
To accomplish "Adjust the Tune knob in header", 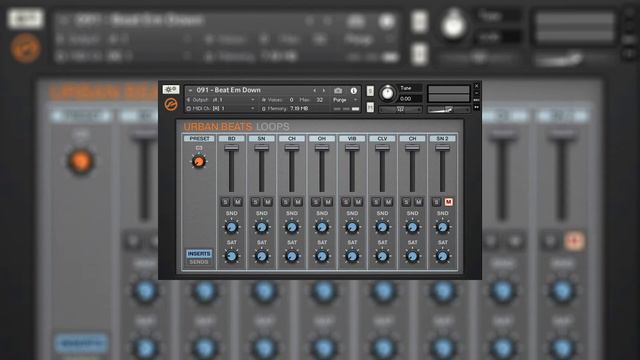I will point(387,93).
